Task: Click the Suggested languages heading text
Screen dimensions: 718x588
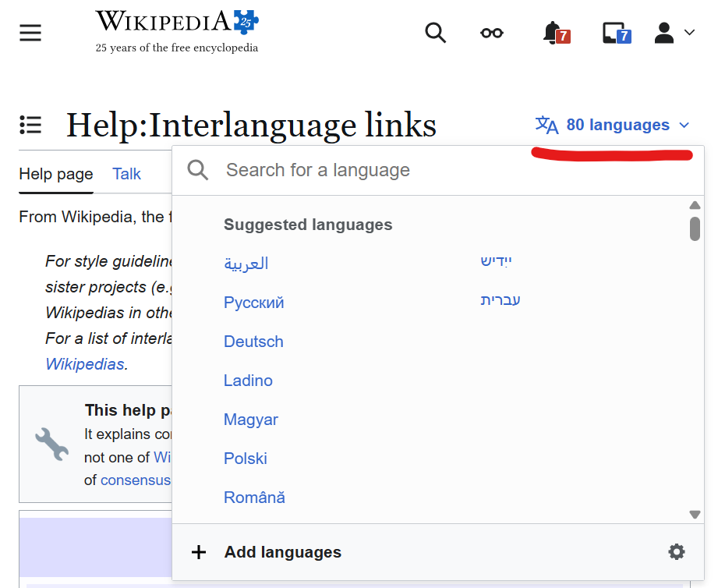Action: coord(308,225)
